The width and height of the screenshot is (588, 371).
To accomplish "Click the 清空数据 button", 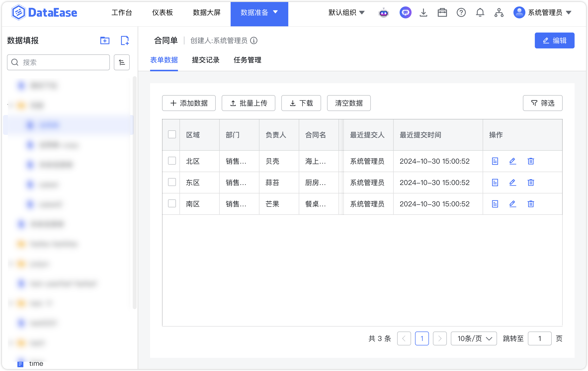I will click(x=349, y=103).
